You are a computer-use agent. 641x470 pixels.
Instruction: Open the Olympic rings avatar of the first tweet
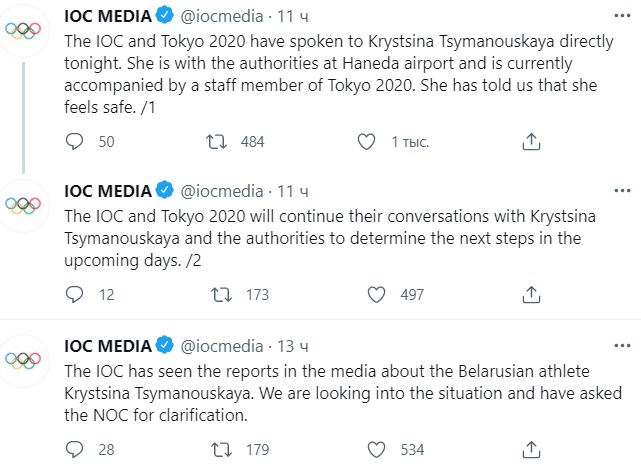click(23, 30)
